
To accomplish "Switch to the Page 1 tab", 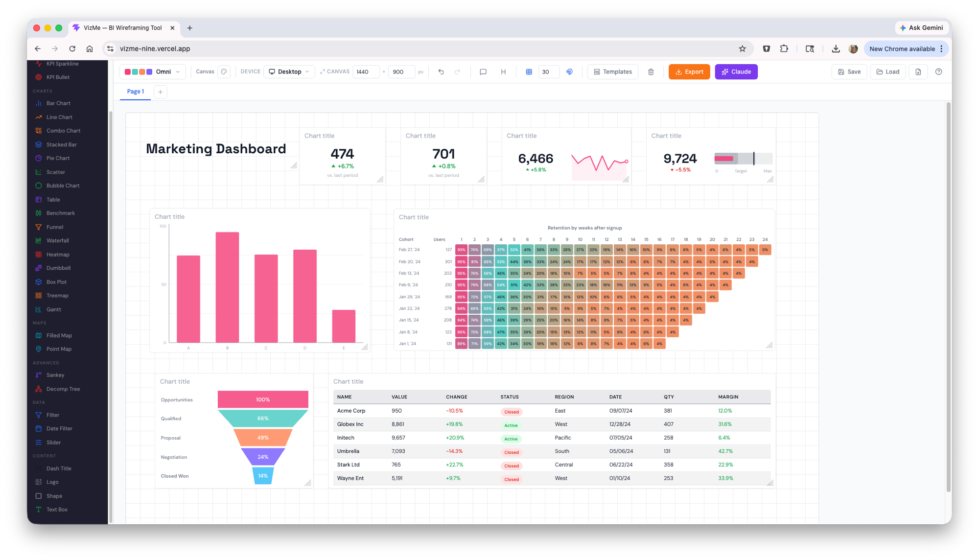I will [135, 92].
